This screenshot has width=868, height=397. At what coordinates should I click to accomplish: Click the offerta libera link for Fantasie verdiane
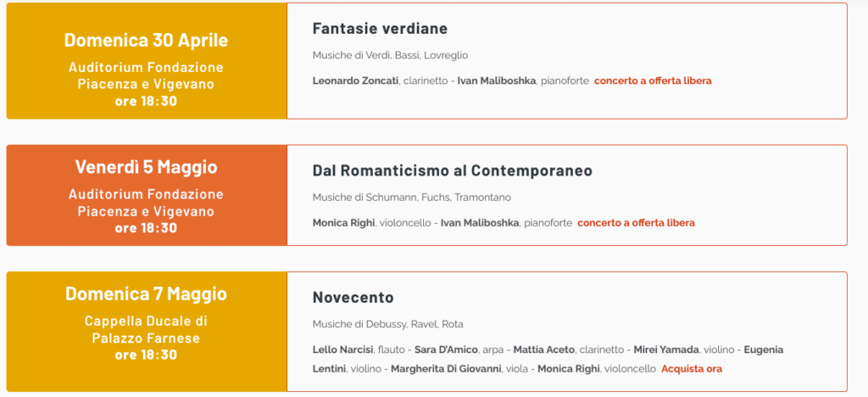coord(653,81)
